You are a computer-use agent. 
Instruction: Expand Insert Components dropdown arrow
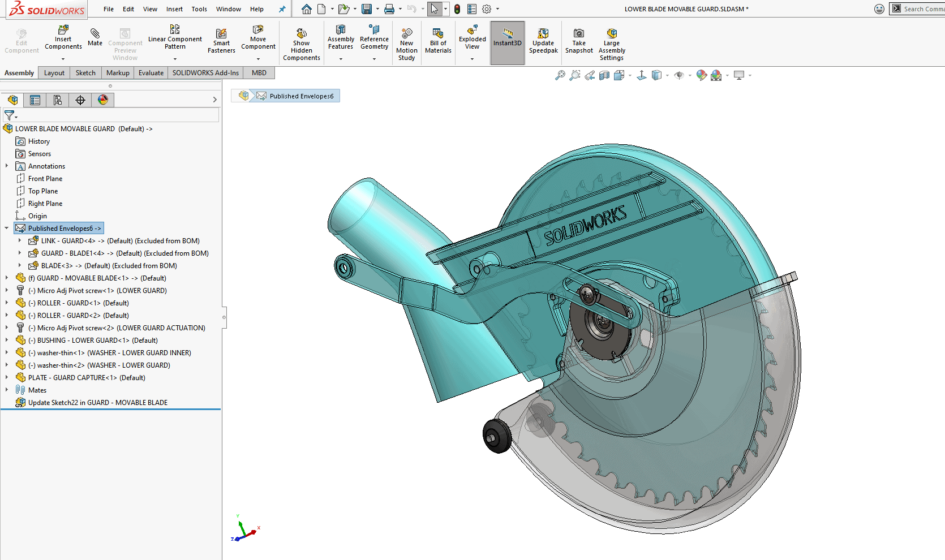63,59
